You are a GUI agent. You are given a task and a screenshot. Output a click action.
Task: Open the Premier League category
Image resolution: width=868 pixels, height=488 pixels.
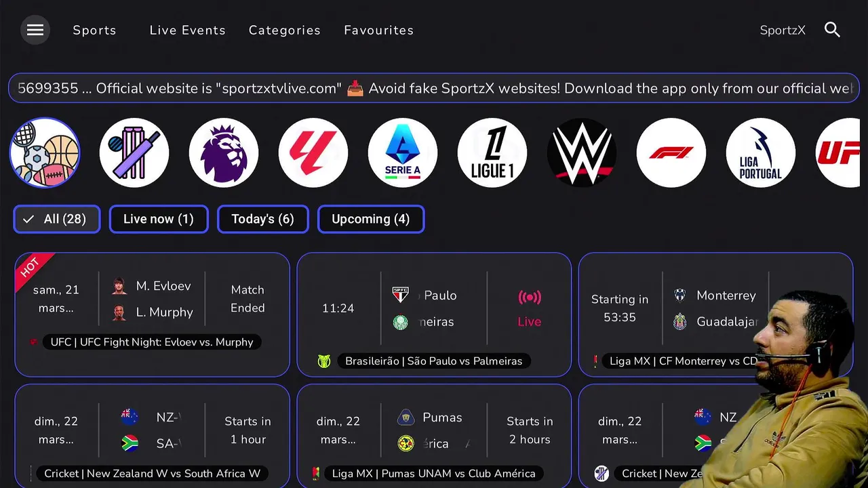(x=224, y=153)
